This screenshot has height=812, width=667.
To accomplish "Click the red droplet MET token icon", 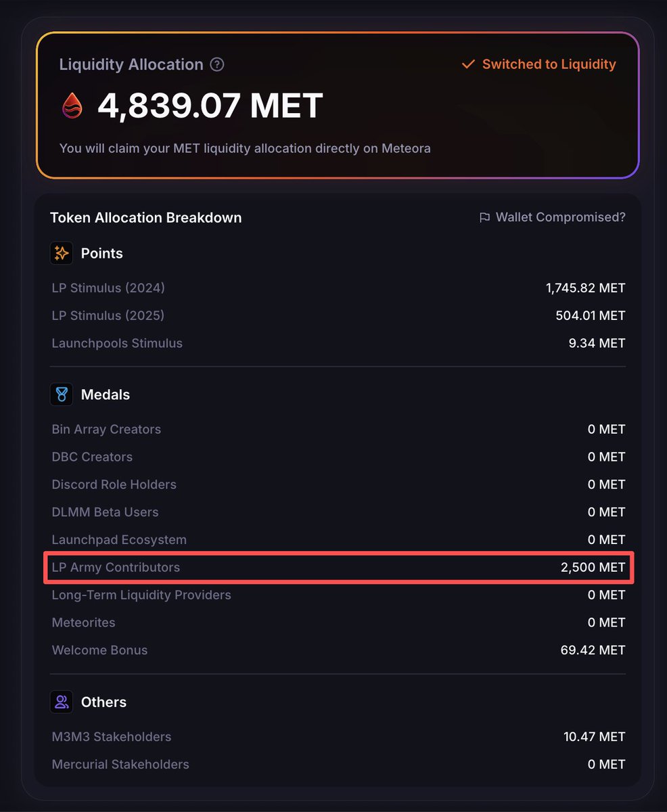I will (72, 106).
